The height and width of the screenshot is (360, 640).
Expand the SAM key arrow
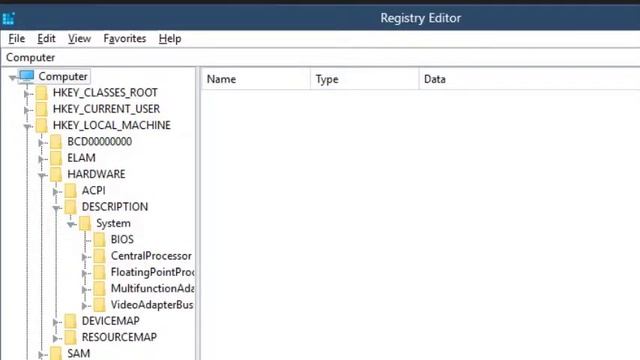[x=42, y=355]
